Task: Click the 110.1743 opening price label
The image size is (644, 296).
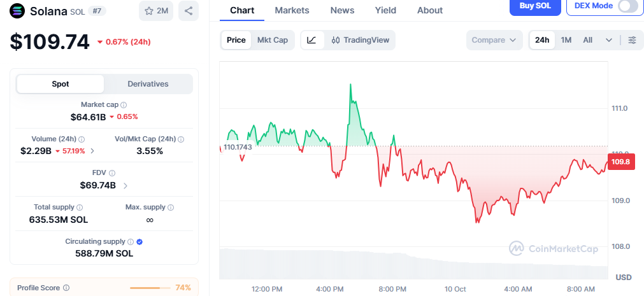Action: click(x=238, y=147)
